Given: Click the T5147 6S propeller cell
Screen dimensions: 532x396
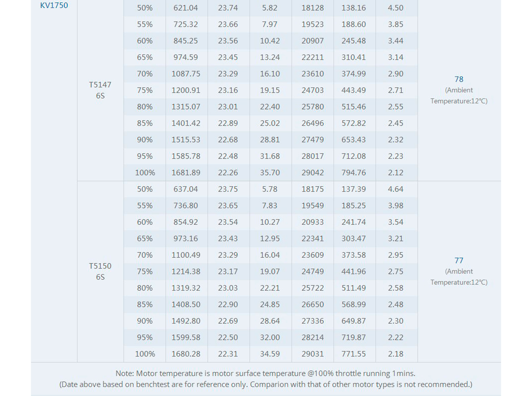Looking at the screenshot, I should pos(100,90).
